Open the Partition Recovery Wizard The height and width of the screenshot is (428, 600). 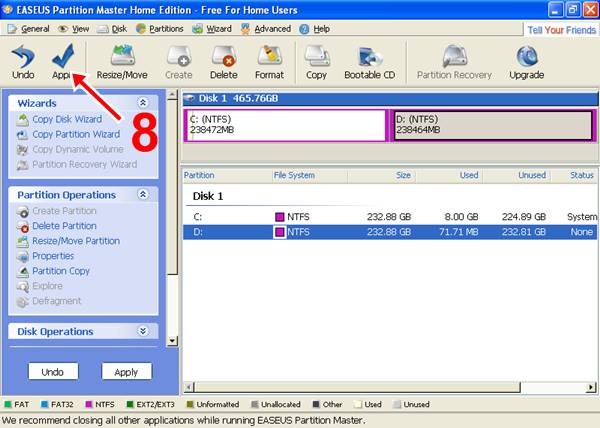pyautogui.click(x=77, y=164)
